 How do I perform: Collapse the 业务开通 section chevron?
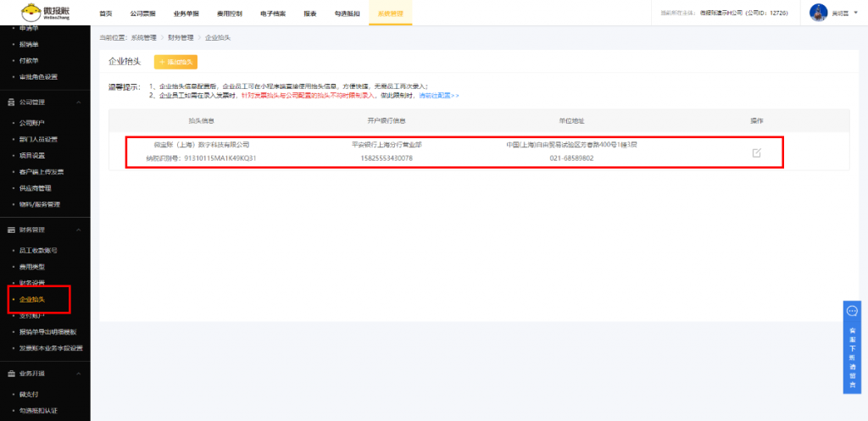tap(79, 374)
